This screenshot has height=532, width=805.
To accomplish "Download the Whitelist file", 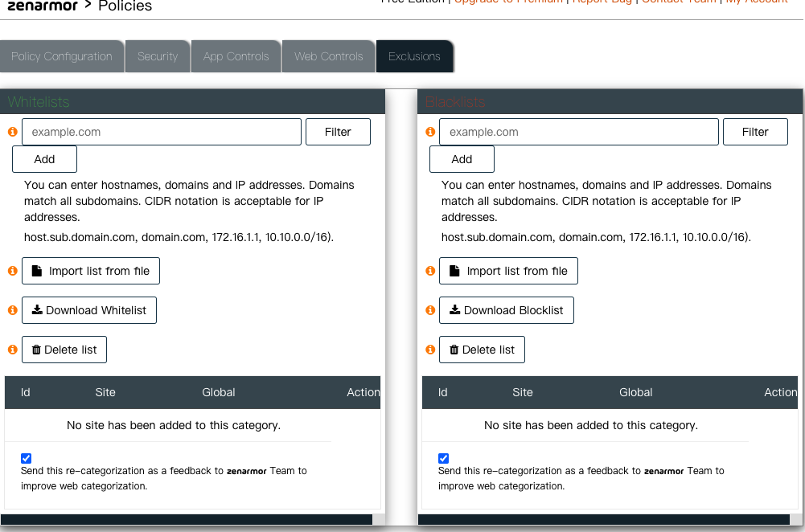I will point(89,310).
